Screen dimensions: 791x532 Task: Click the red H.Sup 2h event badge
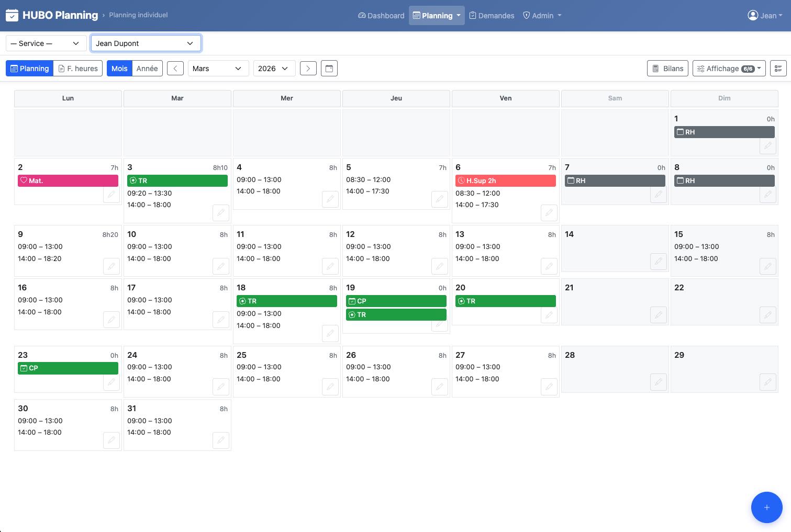(x=505, y=180)
